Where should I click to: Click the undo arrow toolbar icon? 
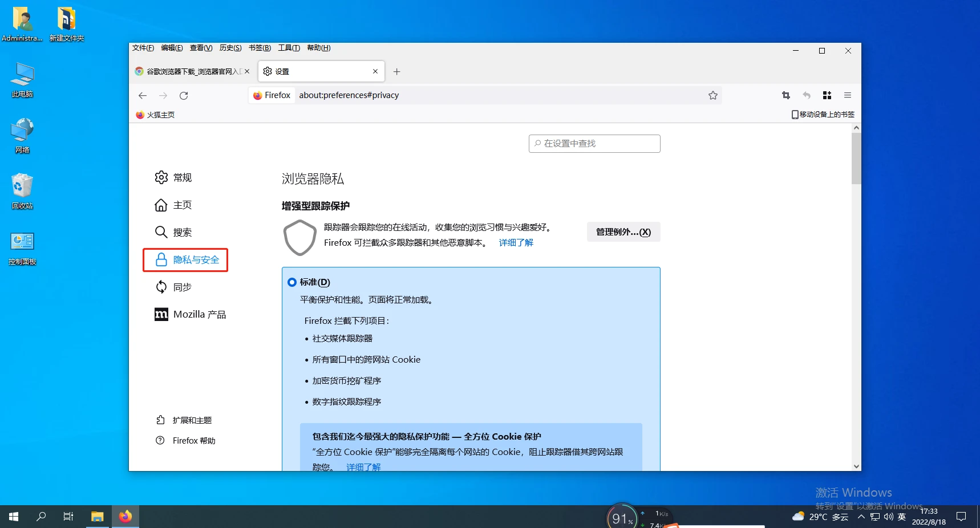(806, 95)
